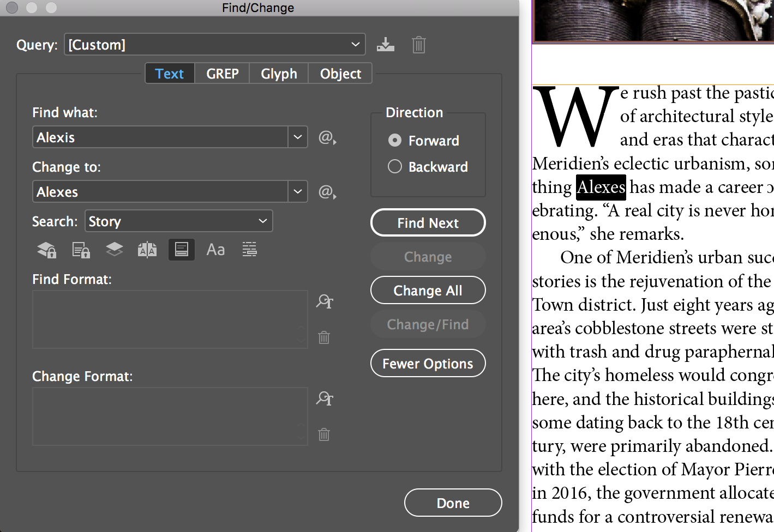
Task: Toggle Include Master Pages icon
Action: (x=147, y=250)
